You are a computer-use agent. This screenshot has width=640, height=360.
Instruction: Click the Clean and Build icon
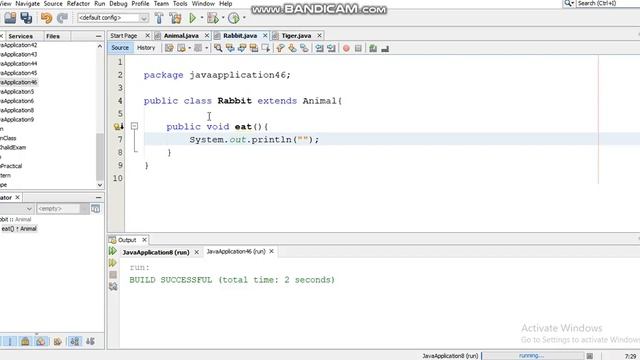pyautogui.click(x=176, y=18)
